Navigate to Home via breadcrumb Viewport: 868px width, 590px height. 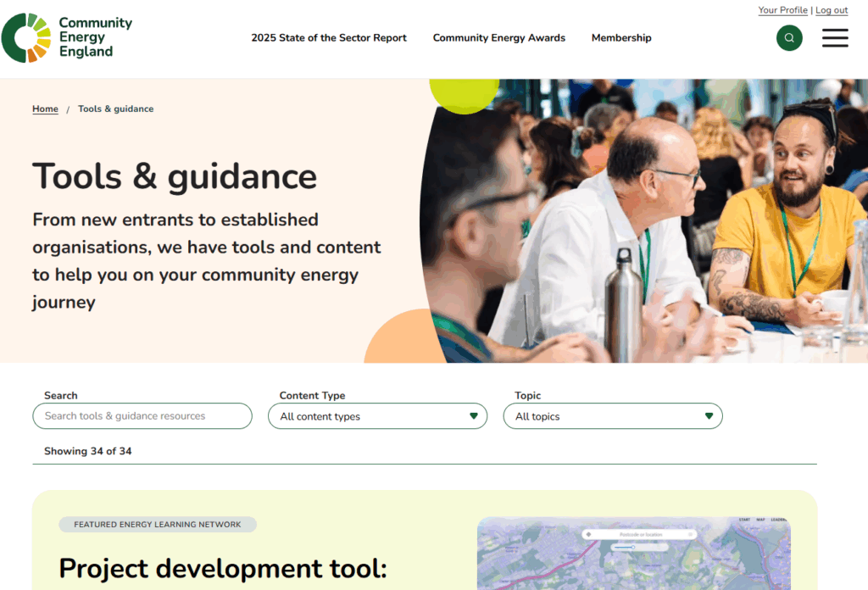pos(45,109)
